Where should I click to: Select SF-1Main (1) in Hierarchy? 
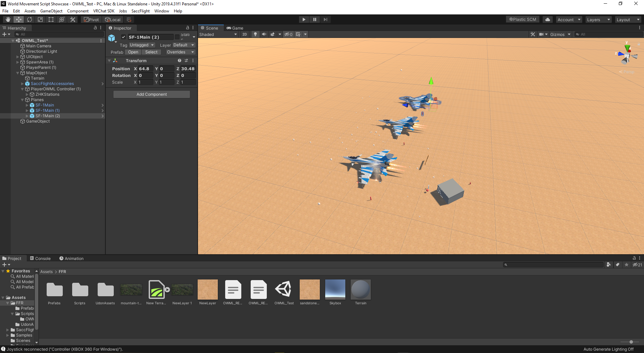pos(48,111)
